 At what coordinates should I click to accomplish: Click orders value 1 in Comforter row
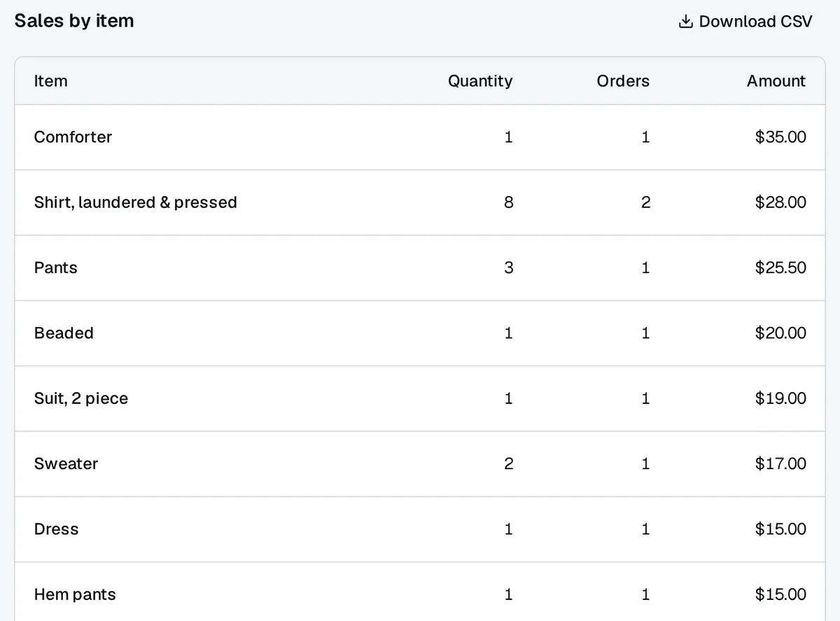click(645, 137)
